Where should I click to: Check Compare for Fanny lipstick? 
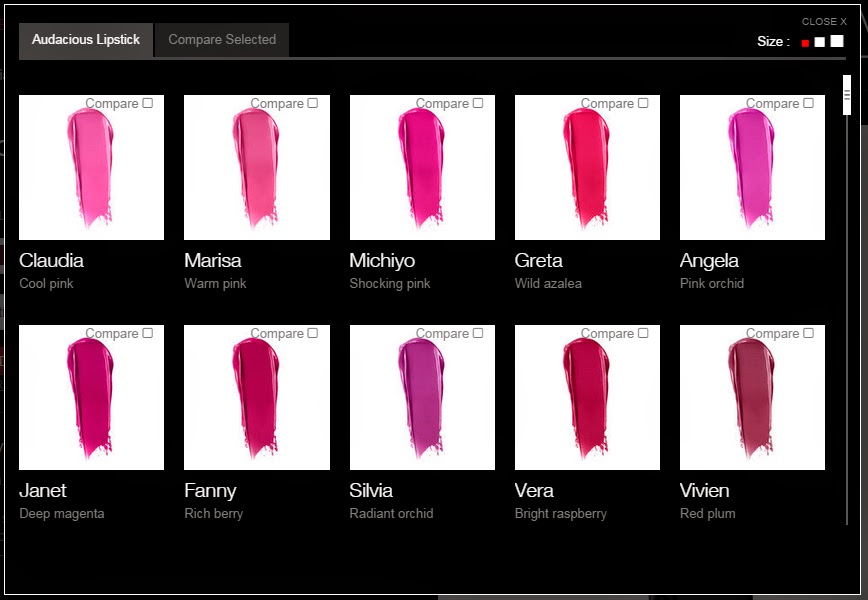[313, 333]
